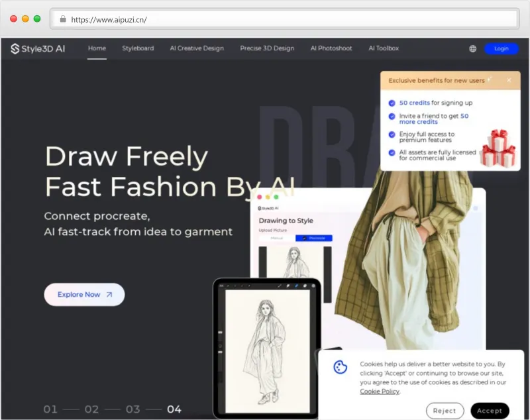Open the language globe icon
The image size is (530, 420).
pyautogui.click(x=472, y=48)
